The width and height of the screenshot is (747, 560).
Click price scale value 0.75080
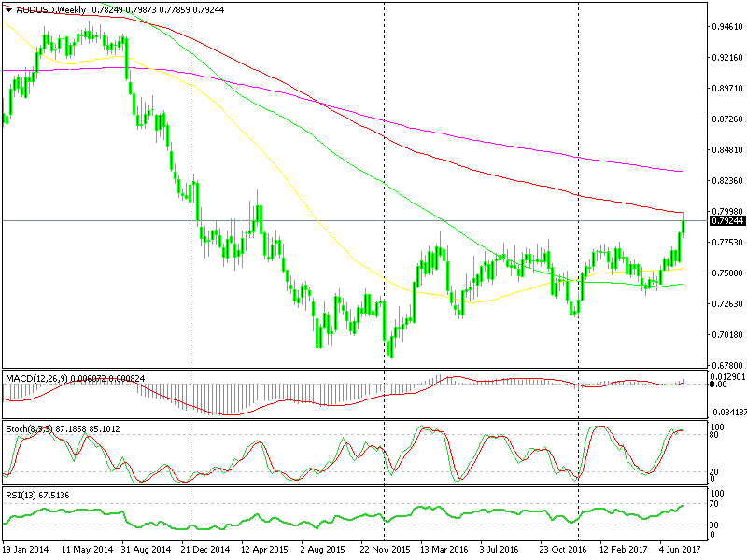click(727, 273)
